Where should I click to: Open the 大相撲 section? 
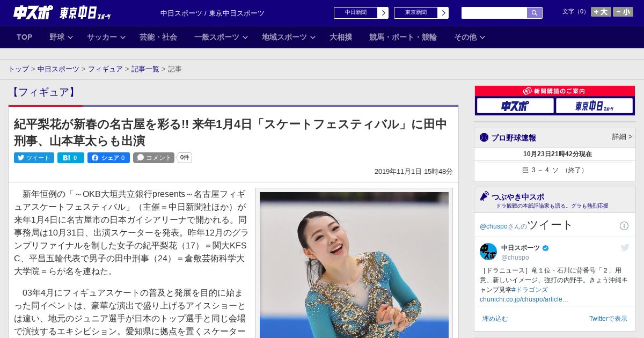point(341,37)
